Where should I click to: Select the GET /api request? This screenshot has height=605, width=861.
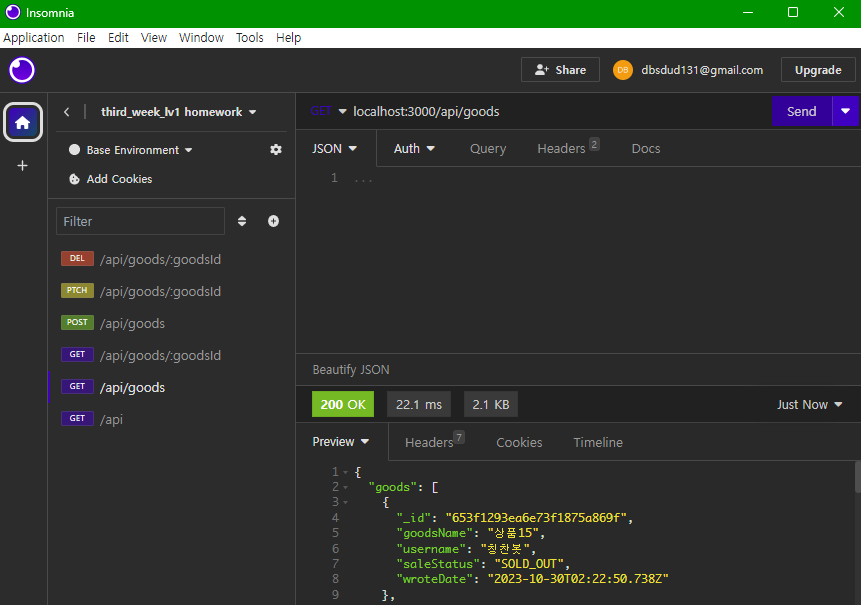point(172,419)
